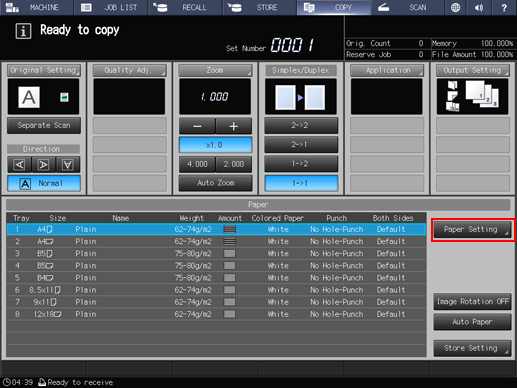Open the language globe icon
Screen dimensions: 517x388
[x=455, y=7]
